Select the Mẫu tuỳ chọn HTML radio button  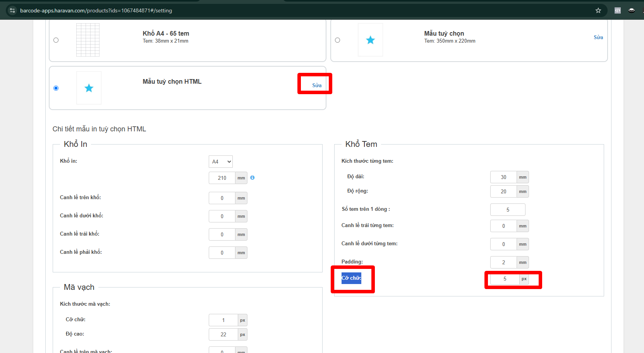(x=56, y=88)
